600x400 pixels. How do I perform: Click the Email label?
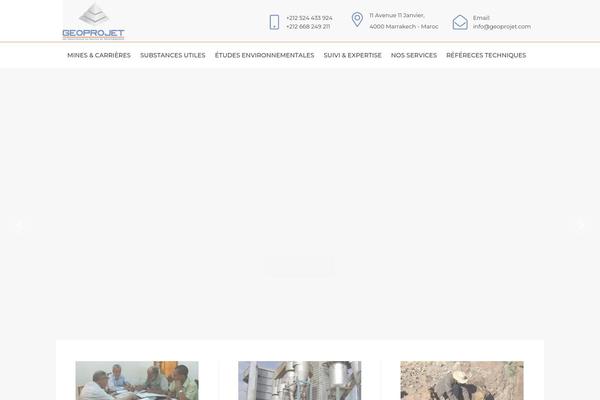tap(481, 18)
